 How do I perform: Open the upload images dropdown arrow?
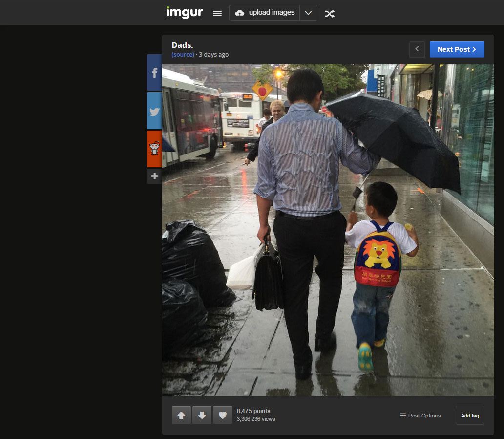(308, 13)
